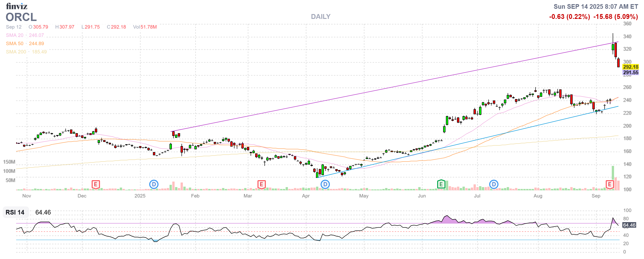Image resolution: width=644 pixels, height=259 pixels.
Task: Open the ORCL ticker page
Action: (x=21, y=18)
